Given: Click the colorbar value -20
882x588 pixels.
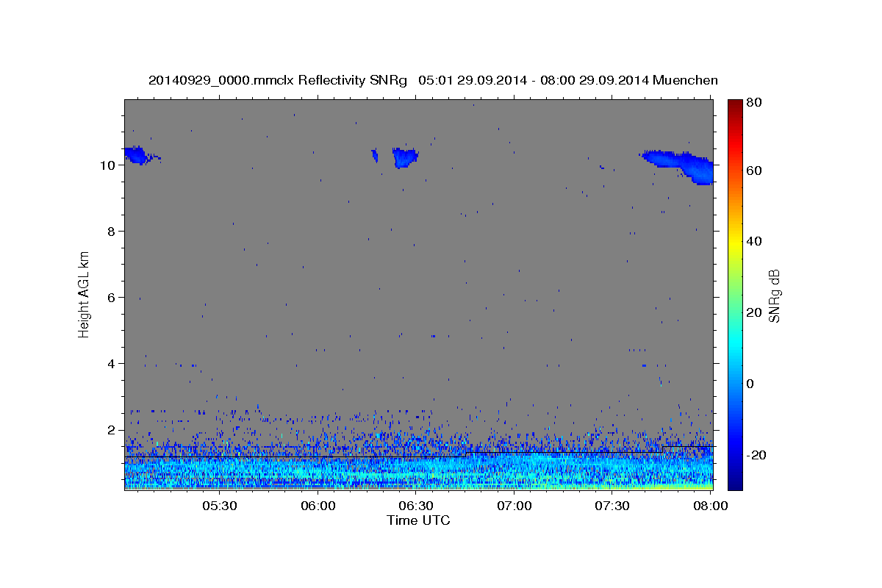Looking at the screenshot, I should [758, 455].
